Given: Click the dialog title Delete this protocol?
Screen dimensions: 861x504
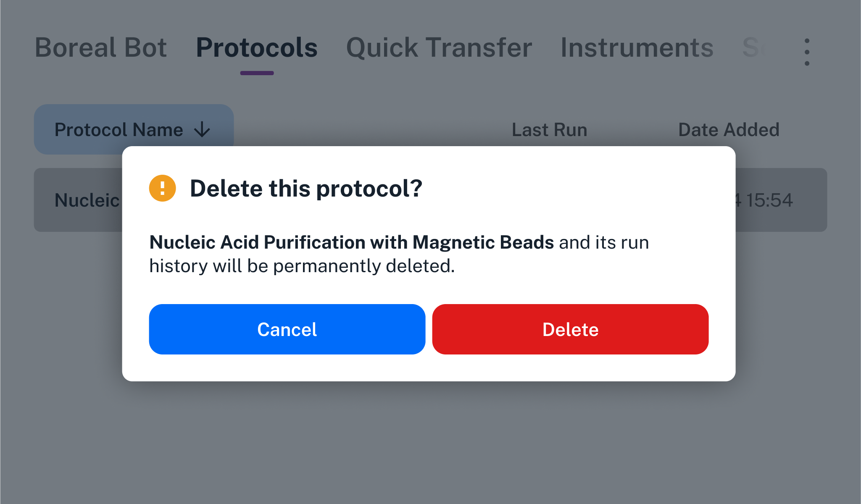Looking at the screenshot, I should pyautogui.click(x=306, y=189).
